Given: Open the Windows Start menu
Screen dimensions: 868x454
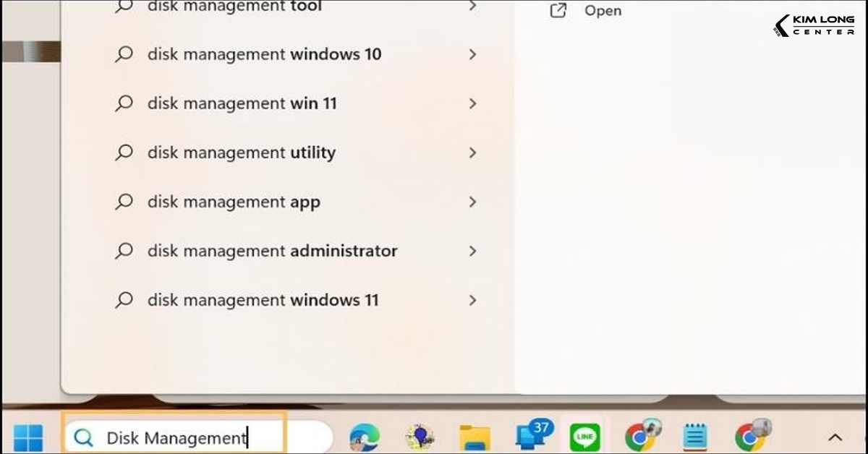Looking at the screenshot, I should tap(28, 437).
